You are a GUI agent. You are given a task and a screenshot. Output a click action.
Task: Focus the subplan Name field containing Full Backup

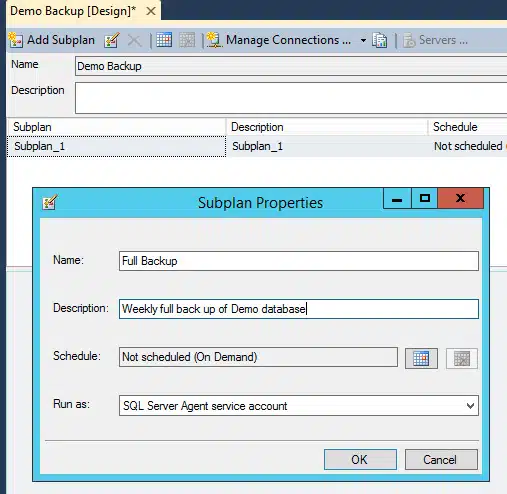pyautogui.click(x=299, y=261)
